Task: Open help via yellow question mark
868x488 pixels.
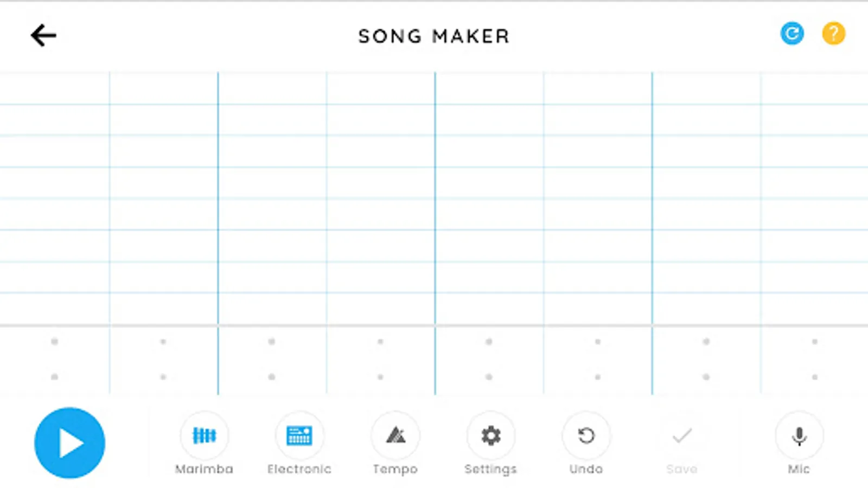Action: [833, 34]
